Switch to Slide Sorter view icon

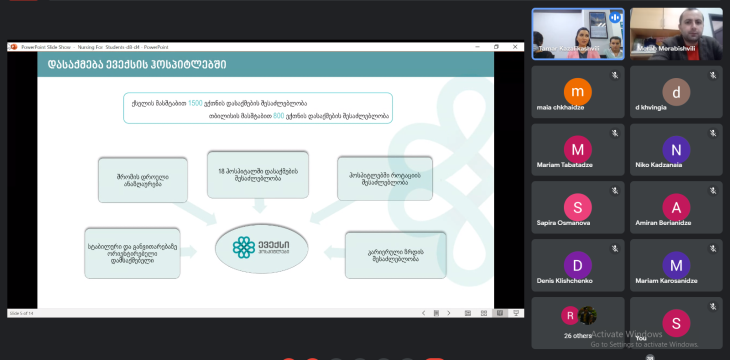484,313
